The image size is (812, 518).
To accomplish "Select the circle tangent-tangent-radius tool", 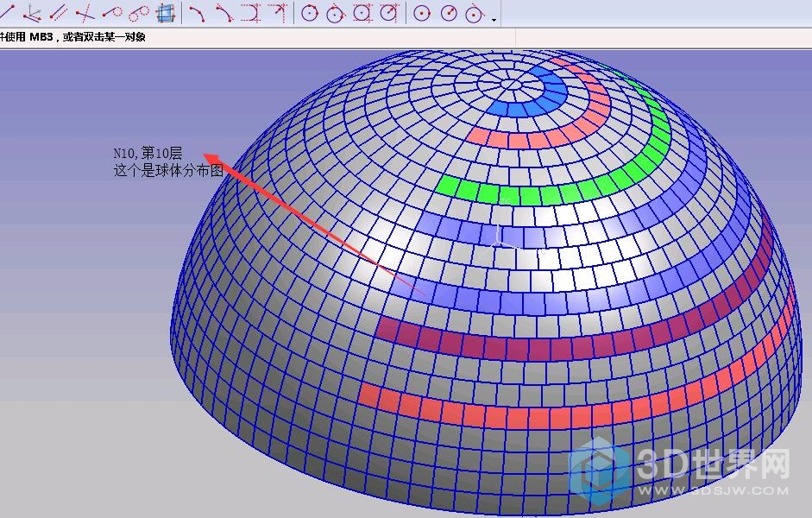I will point(389,12).
